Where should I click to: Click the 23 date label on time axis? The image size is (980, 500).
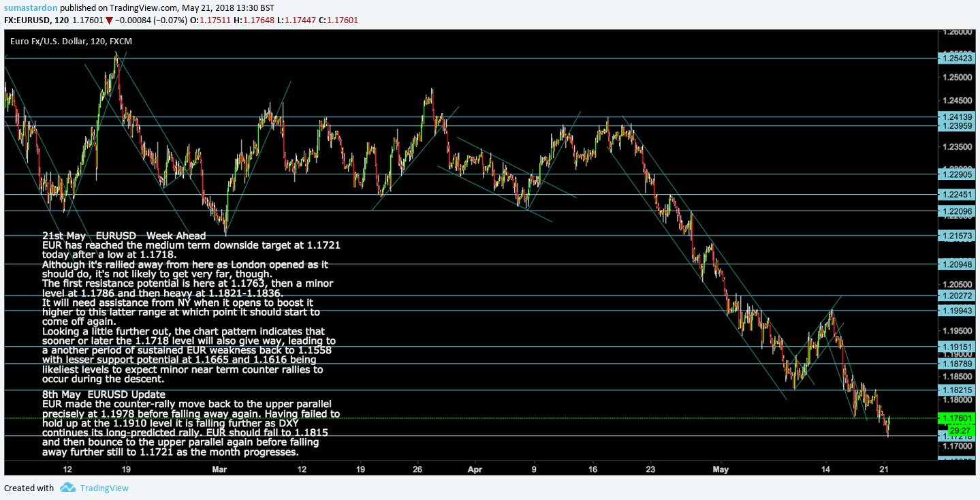tap(651, 469)
